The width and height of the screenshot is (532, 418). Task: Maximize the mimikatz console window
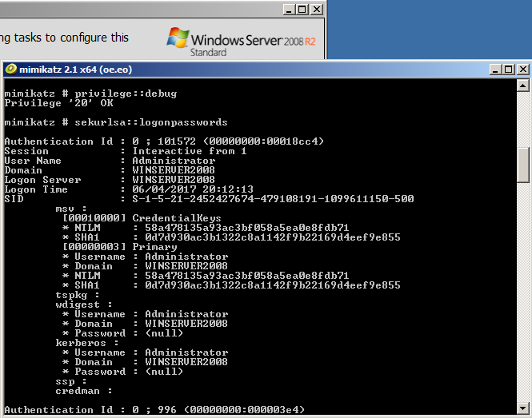coord(508,70)
